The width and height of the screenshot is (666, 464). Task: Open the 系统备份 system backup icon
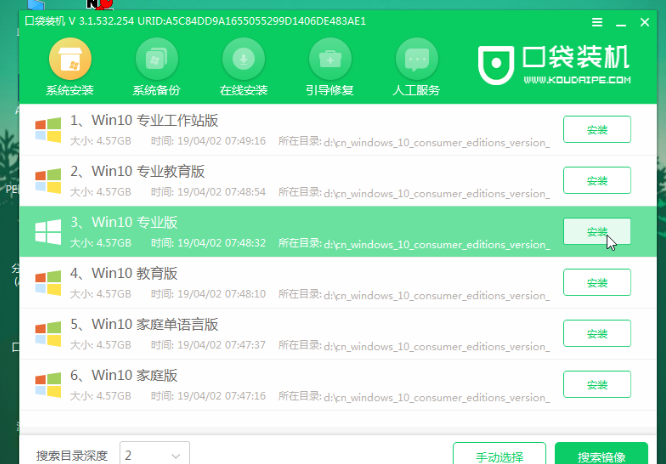156,59
